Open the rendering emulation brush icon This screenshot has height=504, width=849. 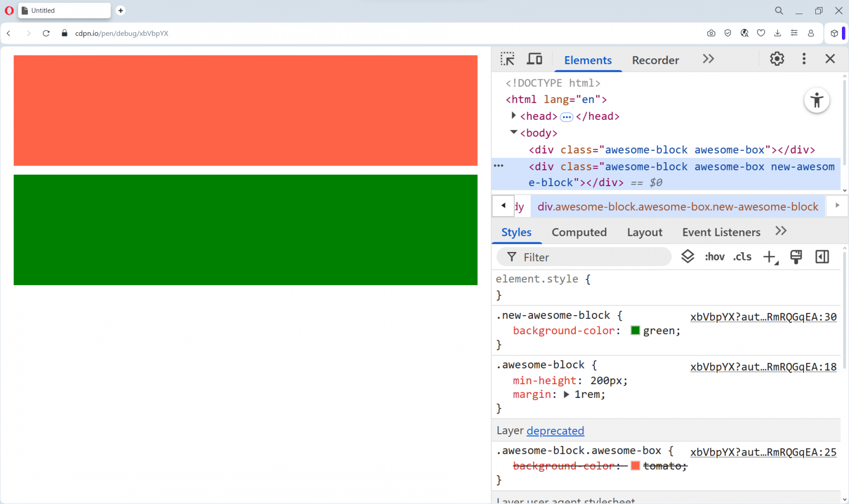pos(796,256)
